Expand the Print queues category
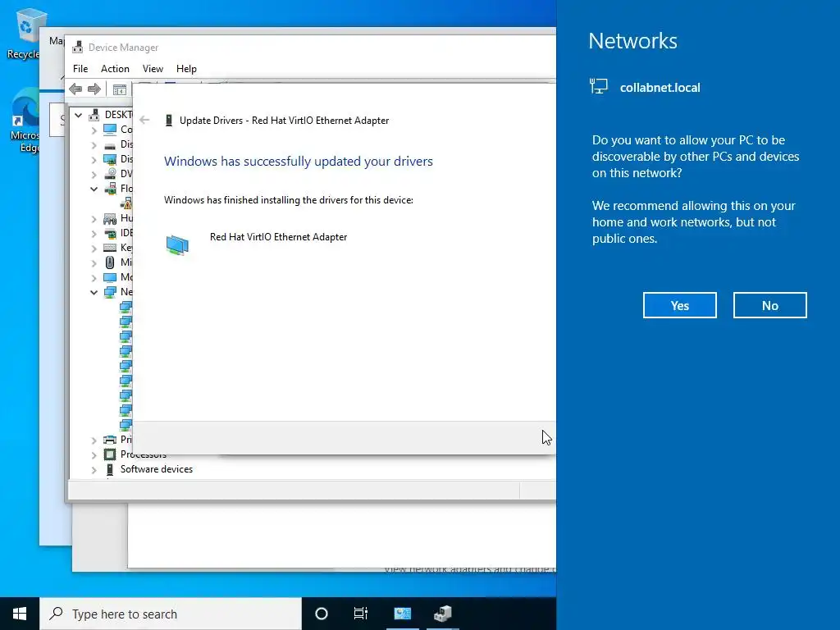840x630 pixels. [94, 441]
